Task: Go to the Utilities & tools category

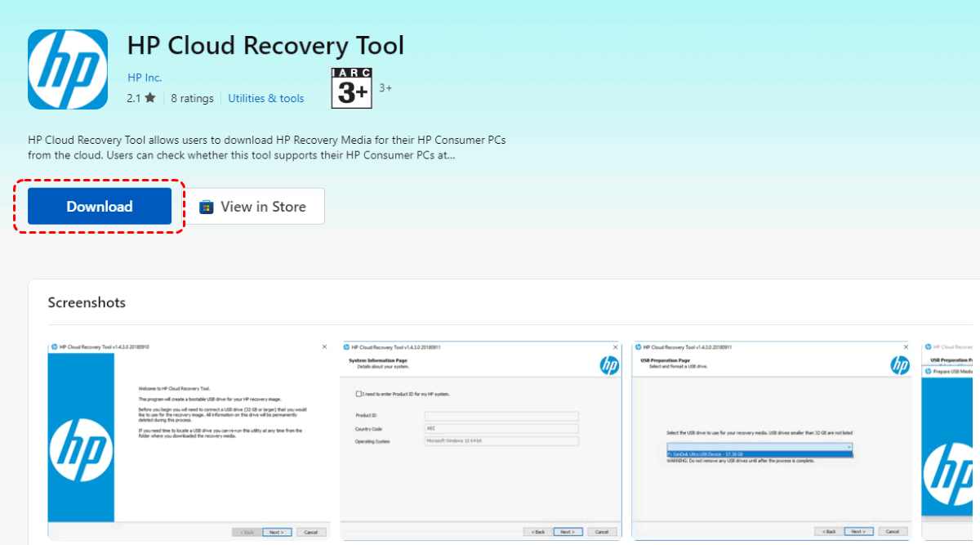Action: [x=266, y=98]
